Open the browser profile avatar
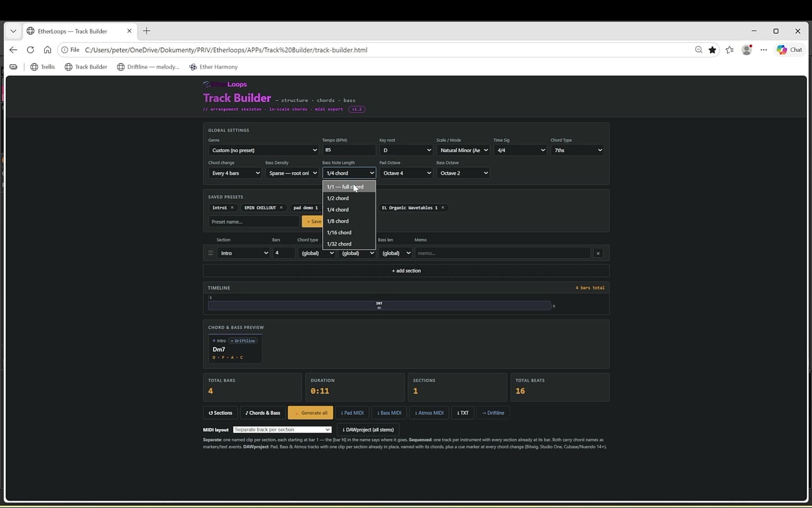Viewport: 812px width, 508px height. point(747,50)
